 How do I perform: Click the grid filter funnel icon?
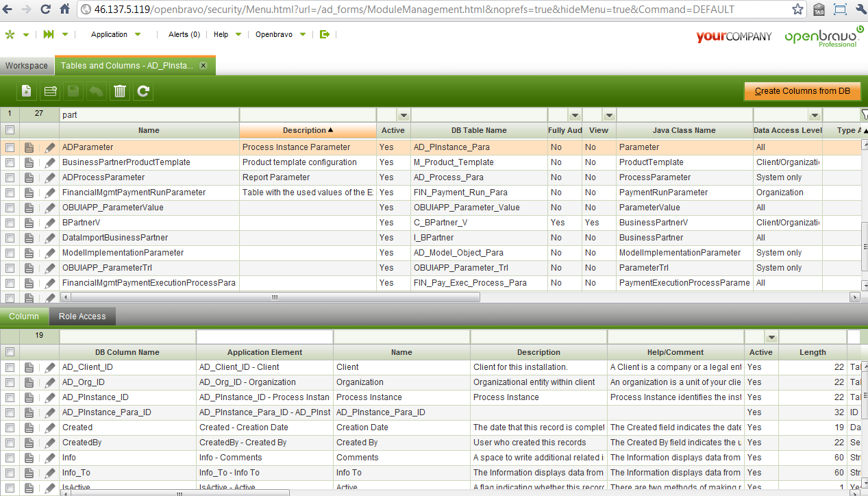pyautogui.click(x=863, y=115)
